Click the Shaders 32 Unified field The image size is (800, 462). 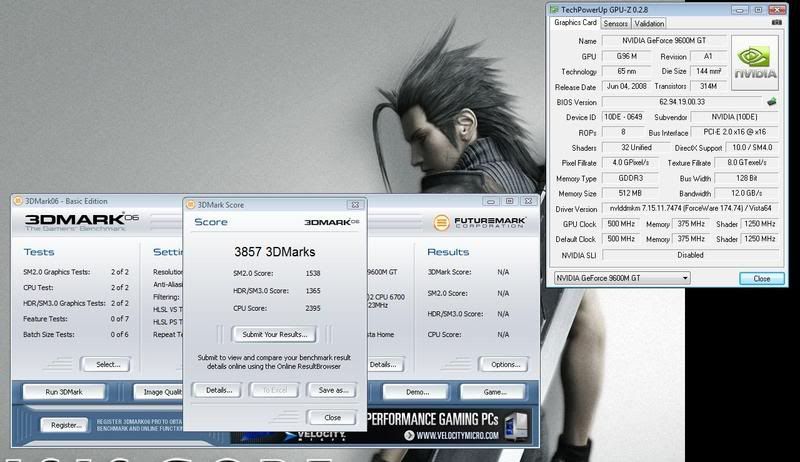(636, 147)
